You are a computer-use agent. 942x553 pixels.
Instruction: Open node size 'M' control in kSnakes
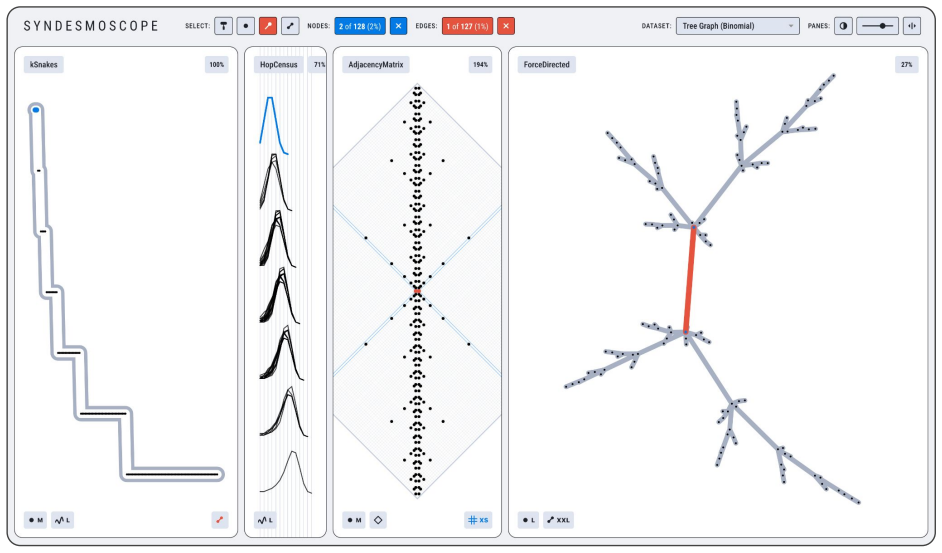36,520
